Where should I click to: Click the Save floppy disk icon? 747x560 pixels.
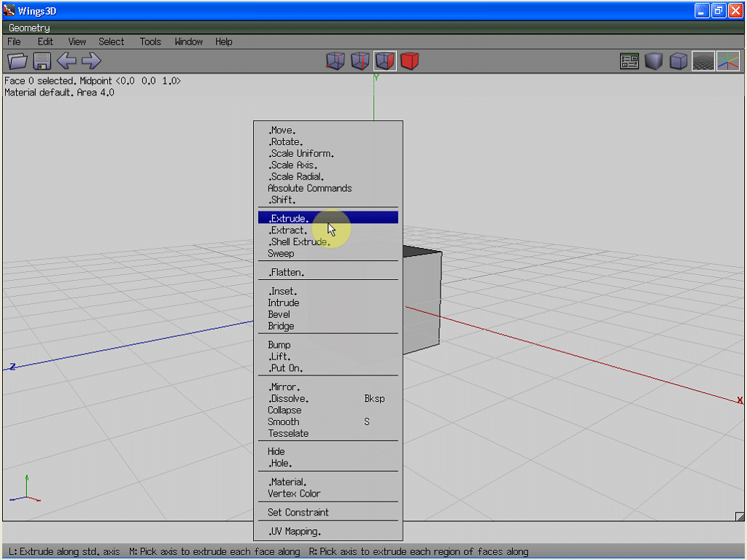[x=42, y=61]
